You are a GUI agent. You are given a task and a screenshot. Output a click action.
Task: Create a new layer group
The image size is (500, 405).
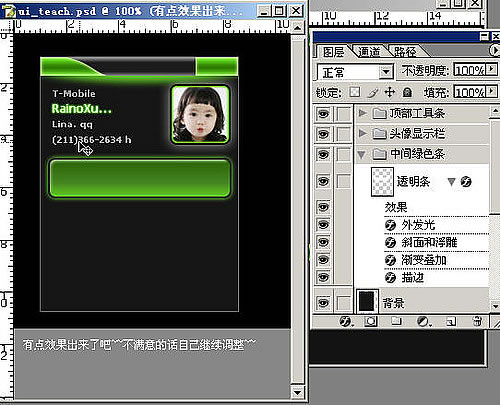396,321
